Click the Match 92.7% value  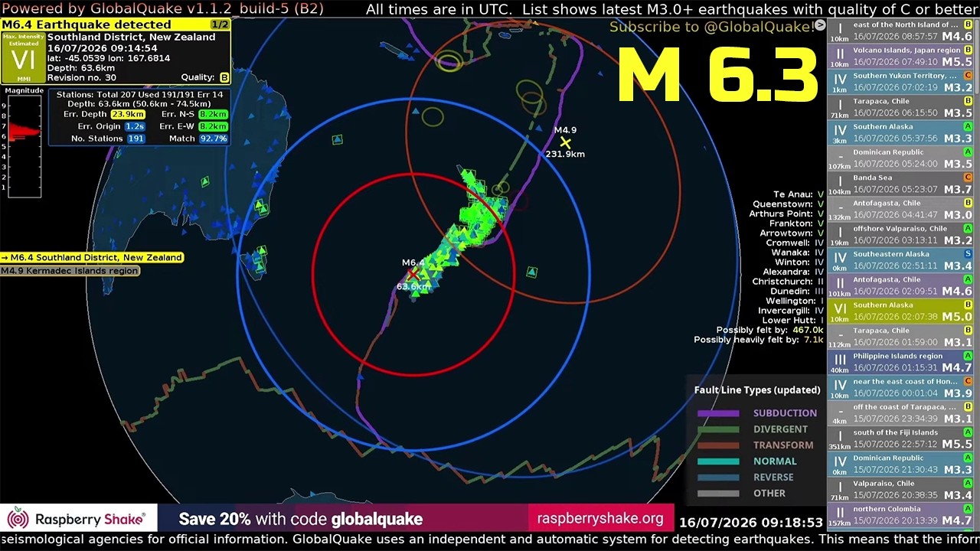[x=213, y=139]
